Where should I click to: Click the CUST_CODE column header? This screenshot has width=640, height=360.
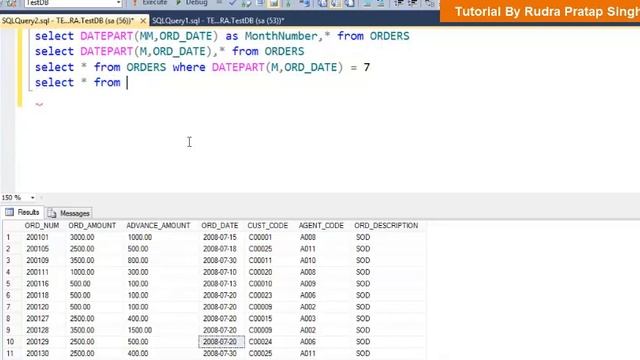click(268, 226)
